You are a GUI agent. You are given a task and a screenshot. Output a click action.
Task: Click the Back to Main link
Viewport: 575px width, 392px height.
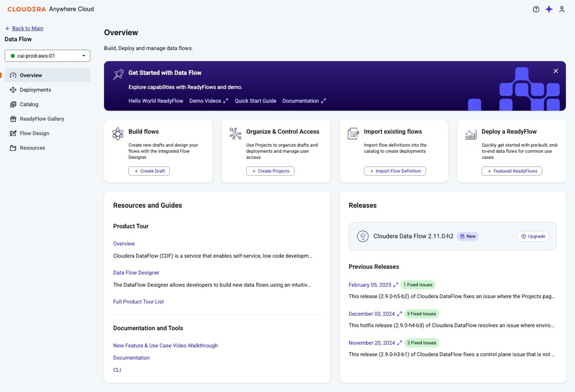pyautogui.click(x=28, y=28)
